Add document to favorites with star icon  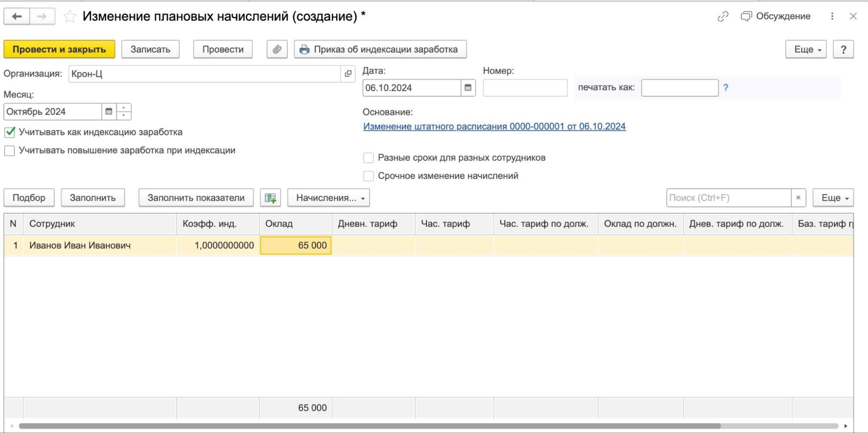click(x=69, y=17)
